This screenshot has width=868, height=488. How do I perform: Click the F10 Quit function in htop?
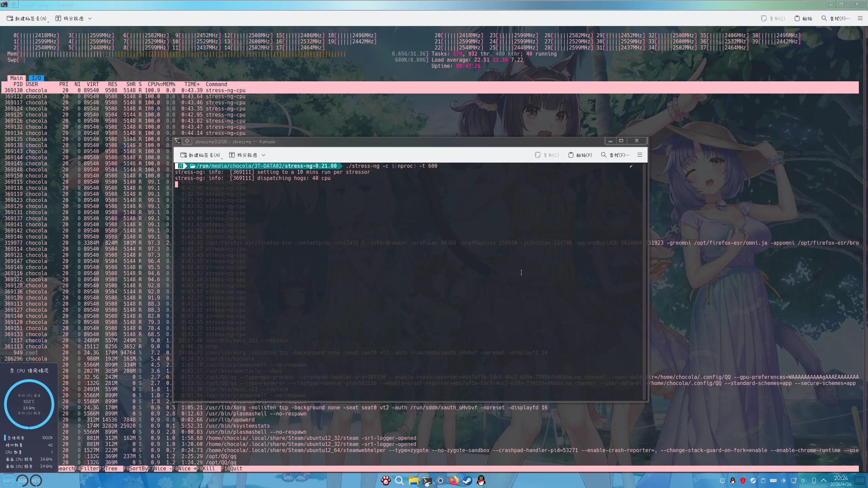pyautogui.click(x=232, y=469)
